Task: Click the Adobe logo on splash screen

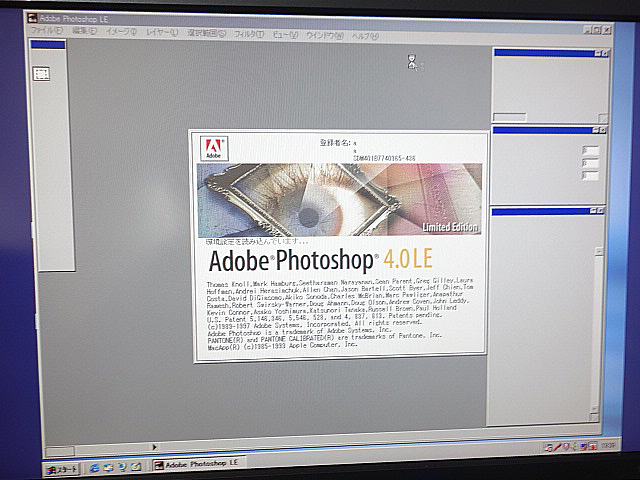Action: pyautogui.click(x=214, y=148)
